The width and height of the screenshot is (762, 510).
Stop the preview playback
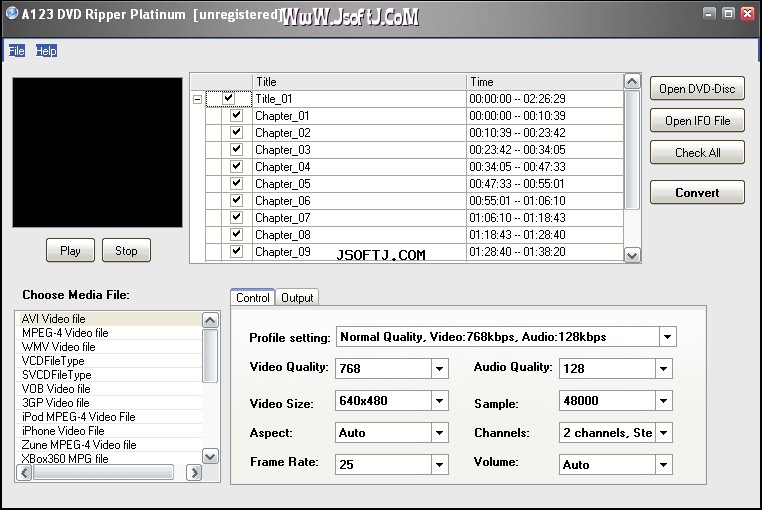click(x=126, y=250)
